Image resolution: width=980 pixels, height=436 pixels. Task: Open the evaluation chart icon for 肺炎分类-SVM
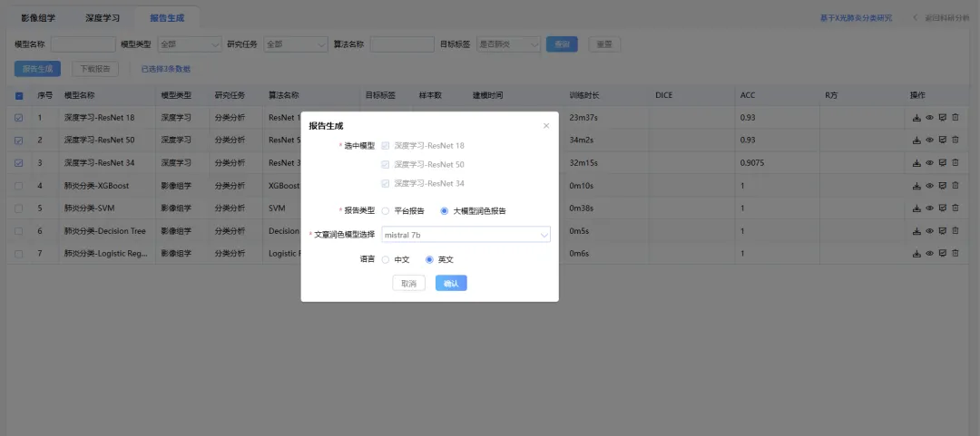[x=943, y=208]
